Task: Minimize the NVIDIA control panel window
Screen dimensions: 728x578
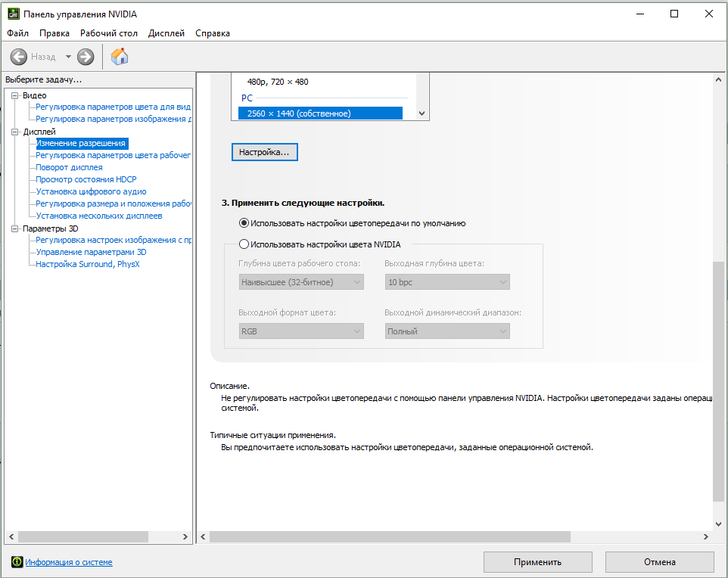Action: coord(640,14)
